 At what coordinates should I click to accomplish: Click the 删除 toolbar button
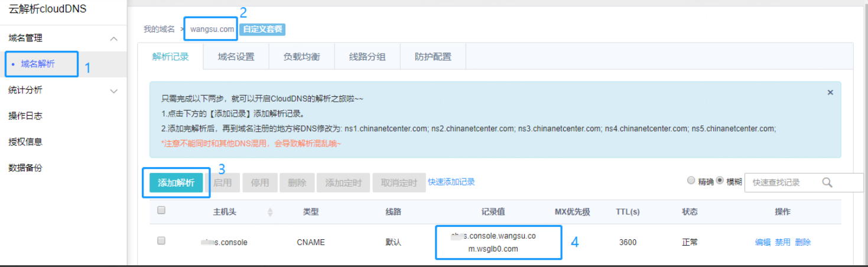(x=297, y=183)
